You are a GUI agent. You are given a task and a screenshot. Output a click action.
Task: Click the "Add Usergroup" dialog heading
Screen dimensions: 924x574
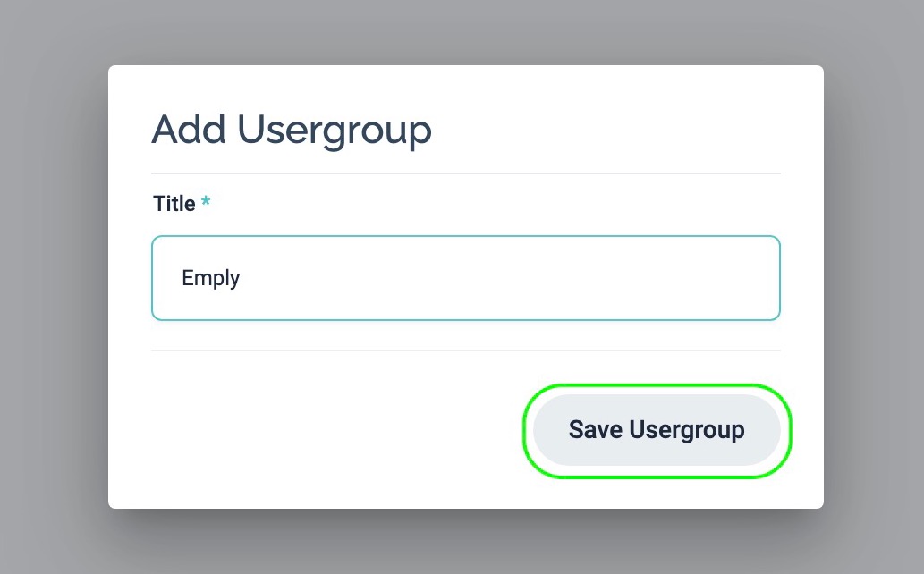point(292,130)
